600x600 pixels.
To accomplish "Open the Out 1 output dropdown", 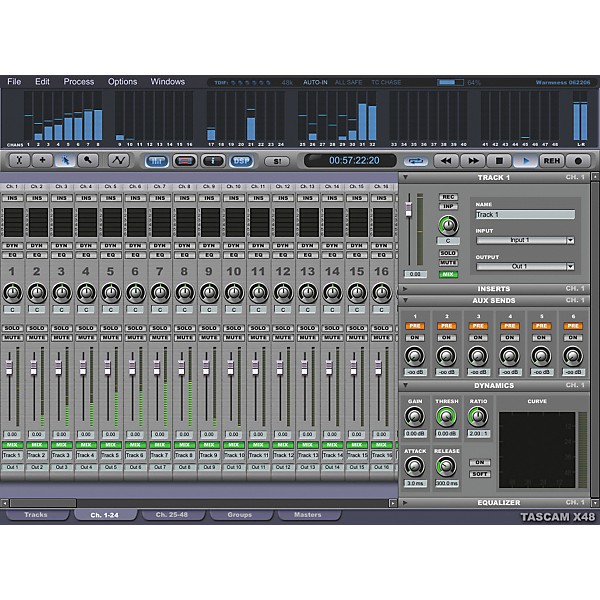I will pos(525,266).
